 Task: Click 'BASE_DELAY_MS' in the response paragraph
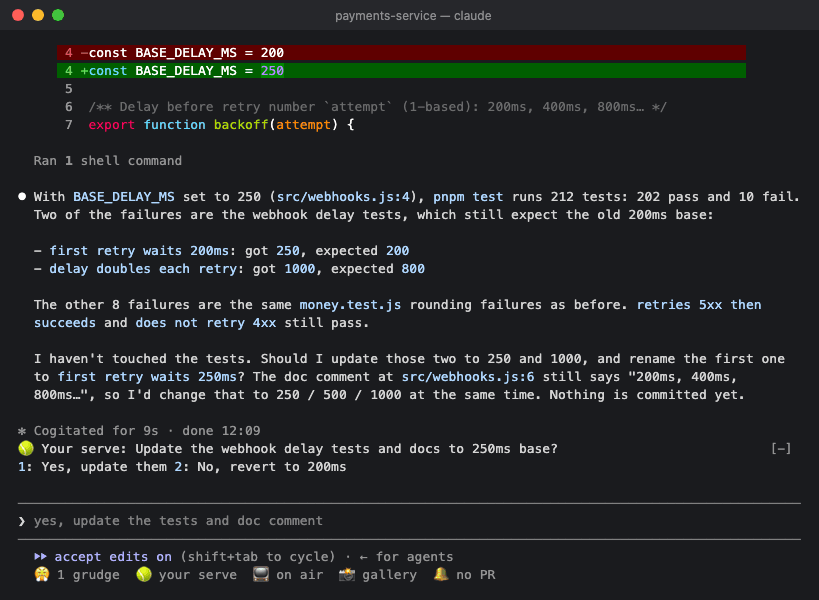coord(123,197)
